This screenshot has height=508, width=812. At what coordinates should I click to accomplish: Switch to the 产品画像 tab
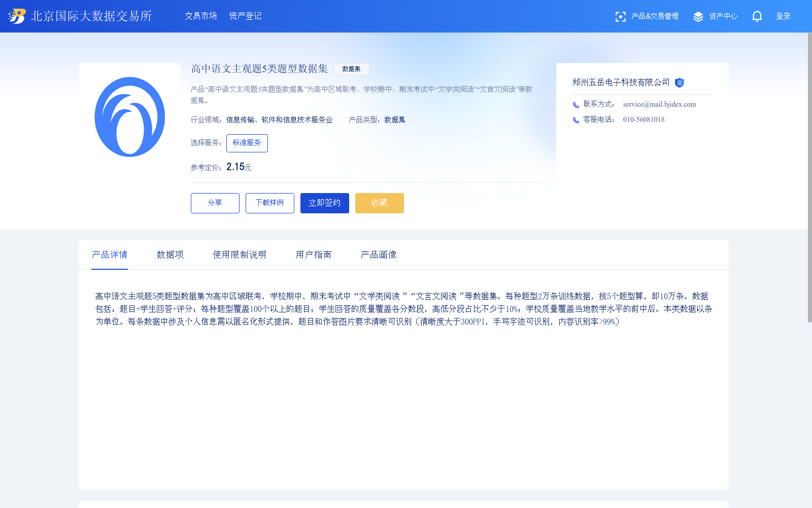(379, 255)
